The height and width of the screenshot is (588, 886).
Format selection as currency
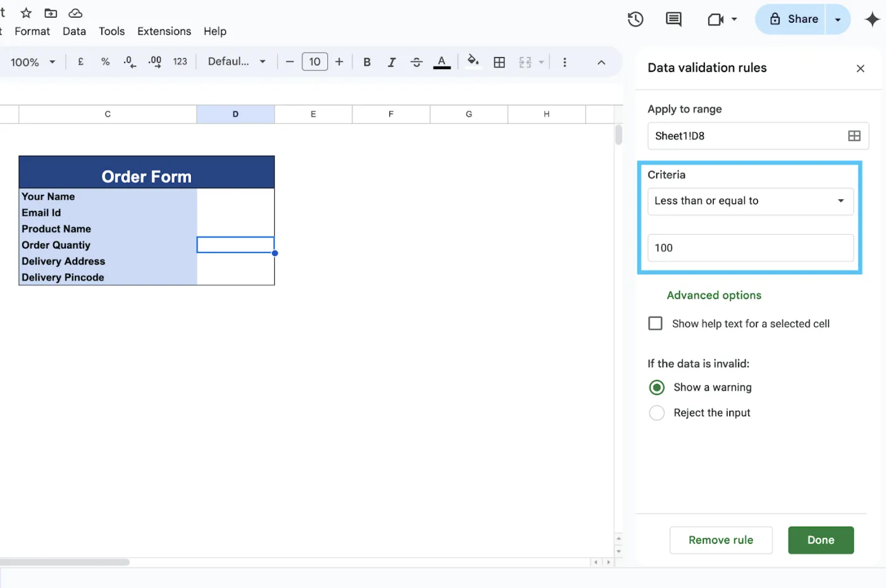pos(80,61)
